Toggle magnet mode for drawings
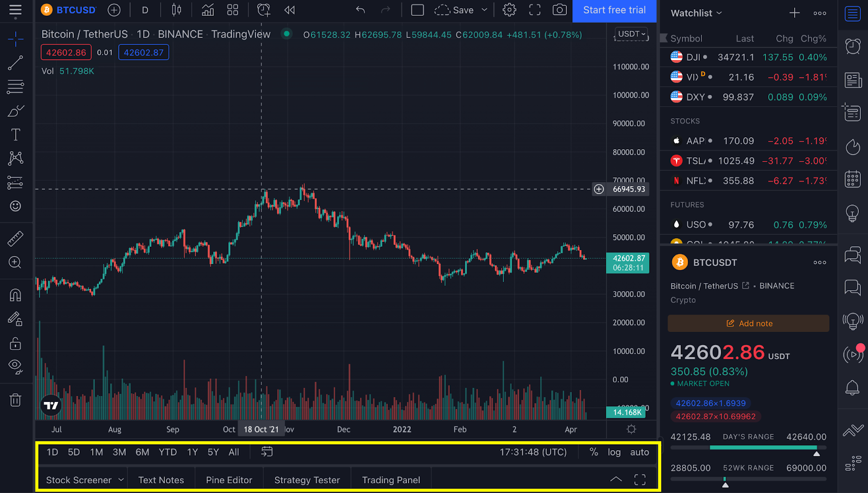Image resolution: width=868 pixels, height=493 pixels. 15,295
